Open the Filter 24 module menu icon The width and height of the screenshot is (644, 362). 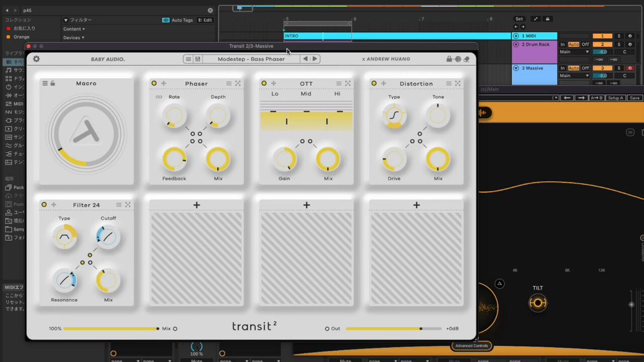[119, 205]
